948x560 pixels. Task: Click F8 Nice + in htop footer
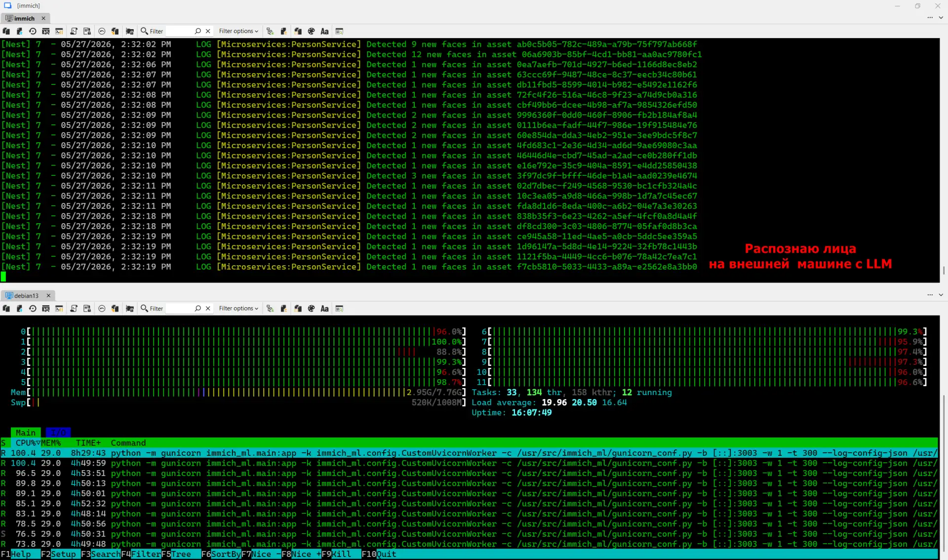[302, 554]
